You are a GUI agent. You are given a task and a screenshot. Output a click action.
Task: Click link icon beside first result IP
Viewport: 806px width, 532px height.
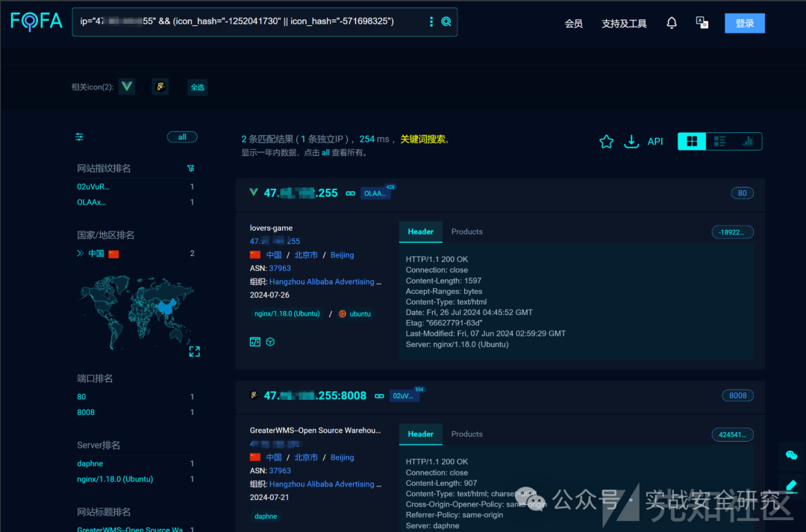pyautogui.click(x=351, y=193)
